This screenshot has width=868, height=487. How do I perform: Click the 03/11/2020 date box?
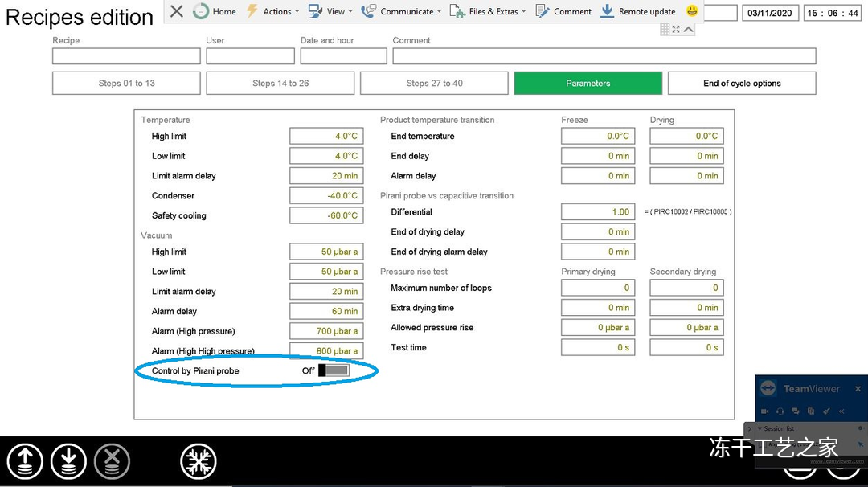pyautogui.click(x=769, y=13)
